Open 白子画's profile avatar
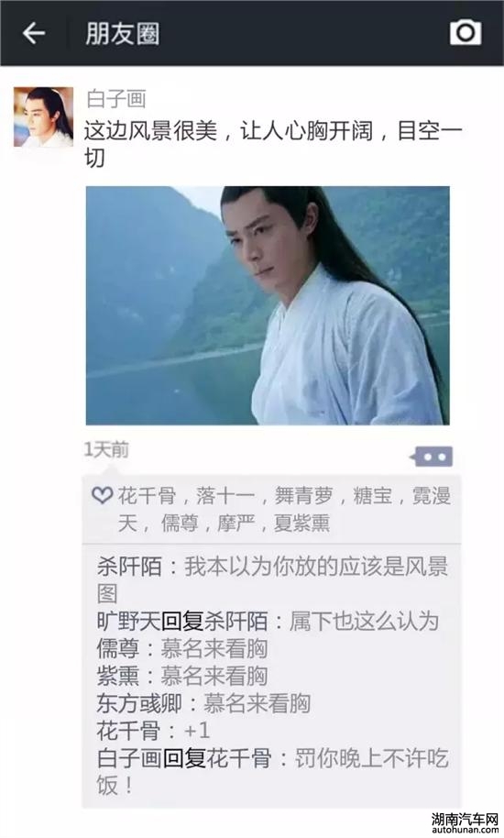Image resolution: width=504 pixels, height=838 pixels. click(x=43, y=117)
